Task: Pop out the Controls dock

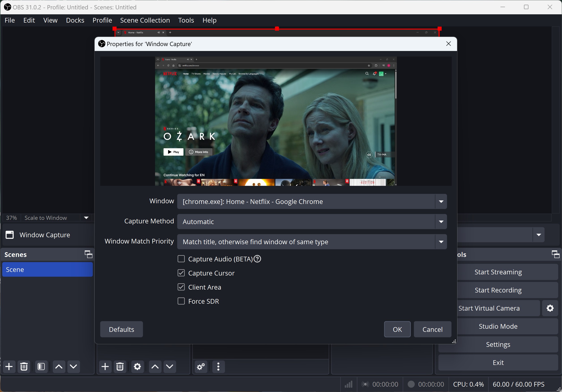Action: coord(556,254)
